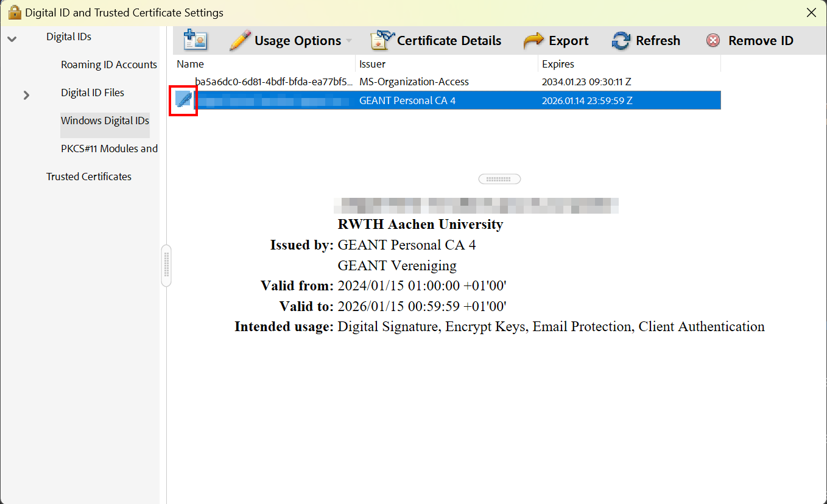Collapse the Digital IDs section chevron
Screen dimensions: 827x504
[12, 37]
